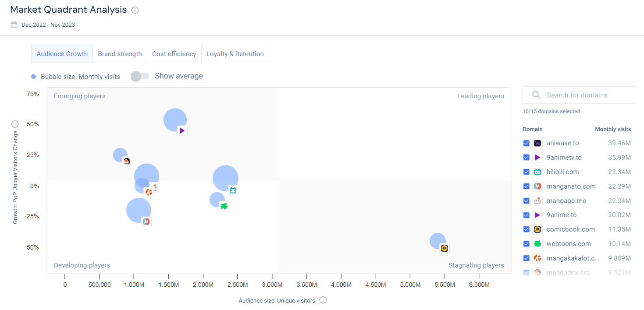Click the comicbook bubble in Stagnating players
The height and width of the screenshot is (310, 644).
[x=438, y=241]
